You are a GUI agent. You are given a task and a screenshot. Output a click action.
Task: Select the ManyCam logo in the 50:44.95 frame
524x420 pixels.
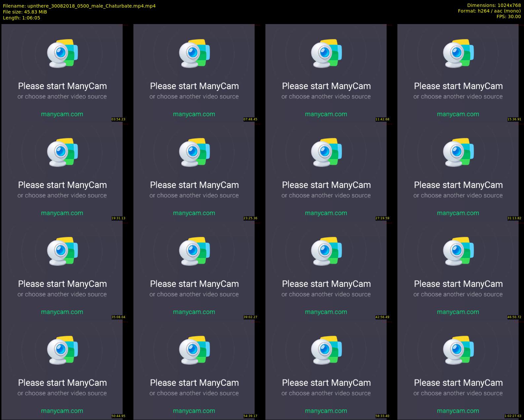pos(62,350)
